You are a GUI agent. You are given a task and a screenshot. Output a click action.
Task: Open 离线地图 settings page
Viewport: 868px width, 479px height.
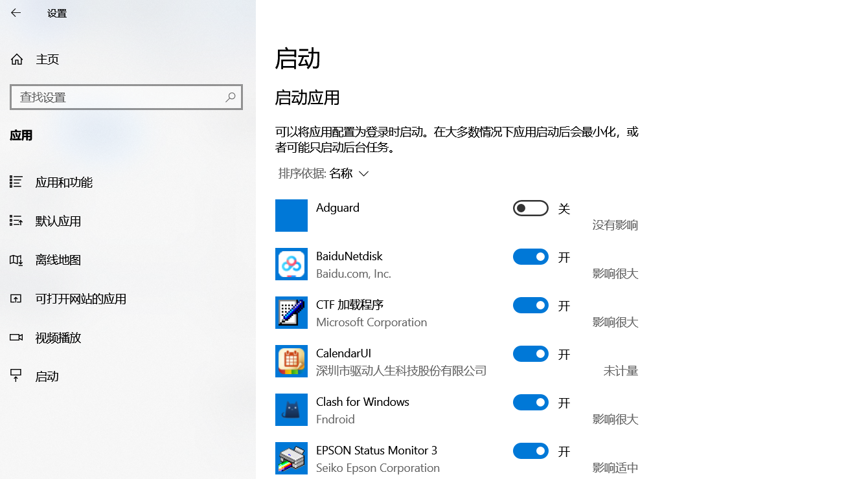(x=128, y=260)
